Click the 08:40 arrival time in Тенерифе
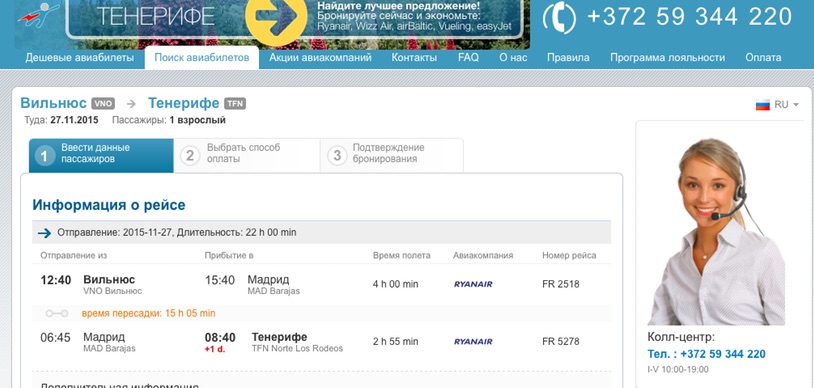814x388 pixels. (220, 338)
